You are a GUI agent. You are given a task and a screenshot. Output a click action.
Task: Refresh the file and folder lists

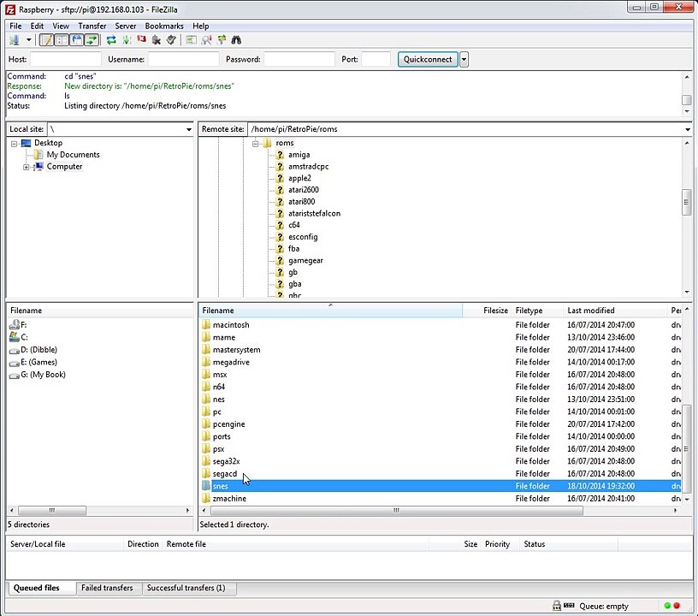(111, 40)
